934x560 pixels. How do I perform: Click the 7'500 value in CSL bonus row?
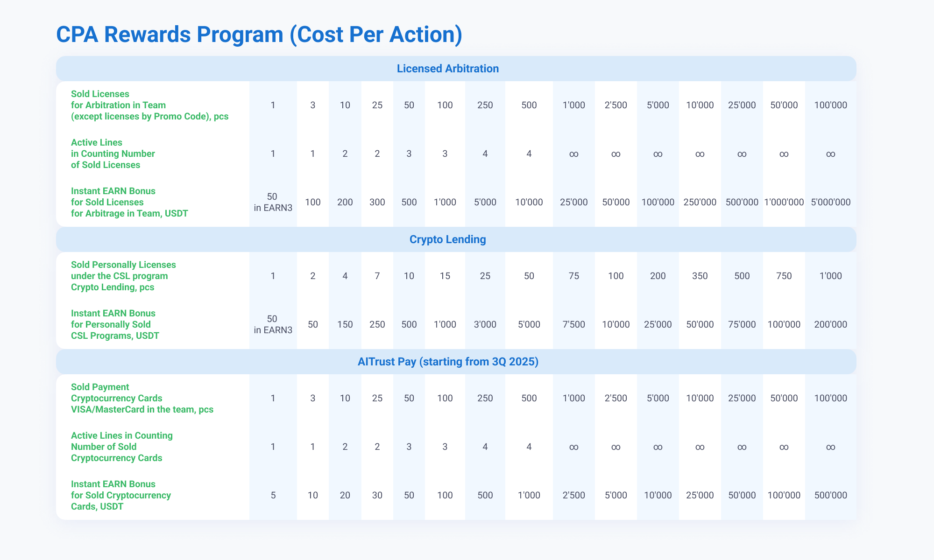pos(574,324)
